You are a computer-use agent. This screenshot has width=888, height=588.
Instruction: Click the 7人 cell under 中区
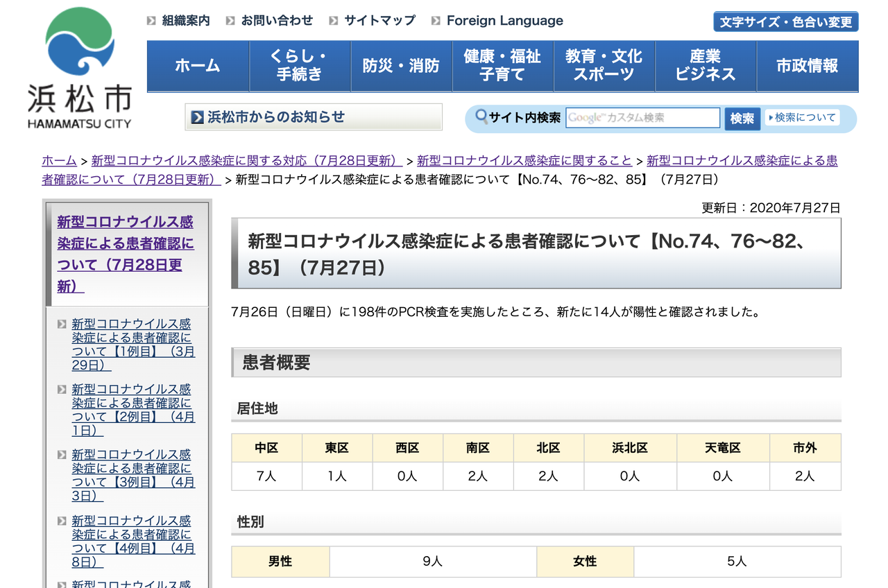267,476
